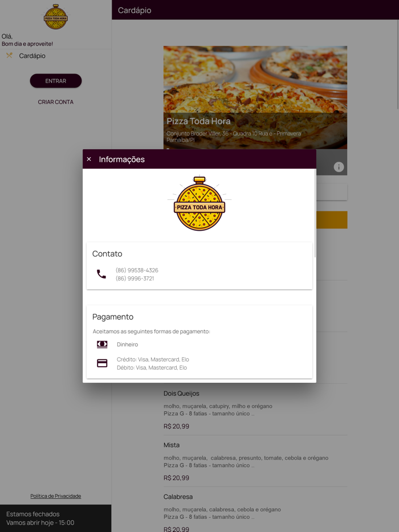Select the Calabresa pizza item
The height and width of the screenshot is (532, 399).
[x=255, y=510]
